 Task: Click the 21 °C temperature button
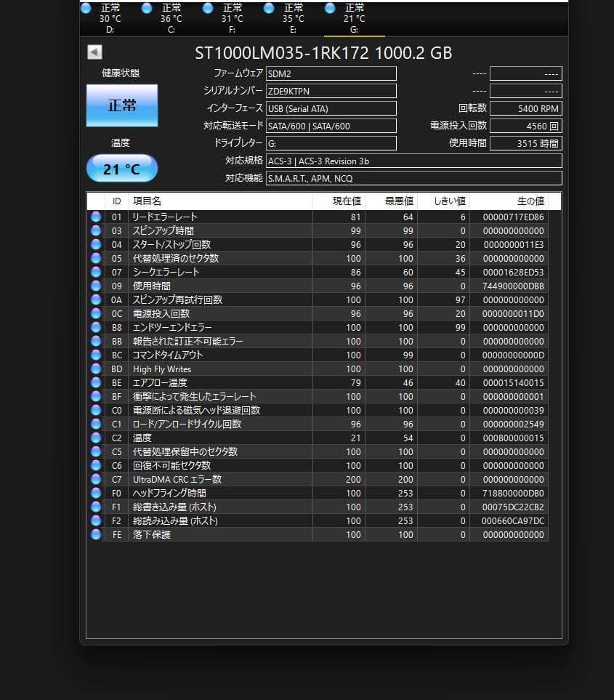coord(122,169)
